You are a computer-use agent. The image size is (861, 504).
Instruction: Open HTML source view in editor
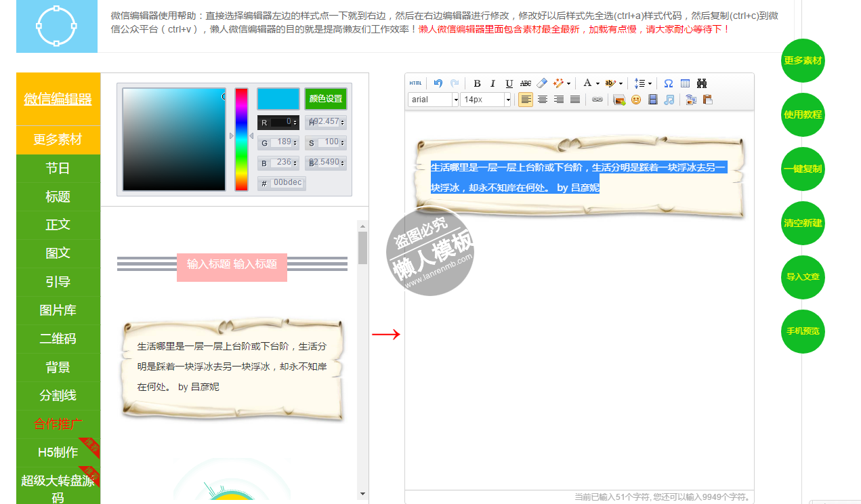coord(415,83)
